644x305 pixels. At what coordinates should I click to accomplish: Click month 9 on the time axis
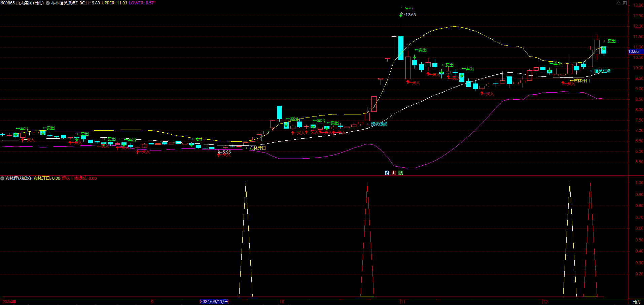tap(152, 302)
